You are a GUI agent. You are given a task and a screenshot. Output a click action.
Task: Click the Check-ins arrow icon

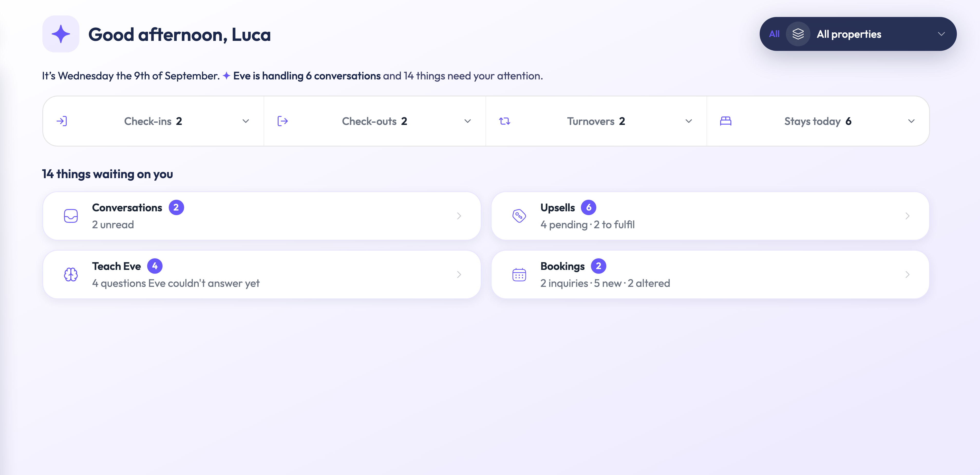(x=62, y=121)
